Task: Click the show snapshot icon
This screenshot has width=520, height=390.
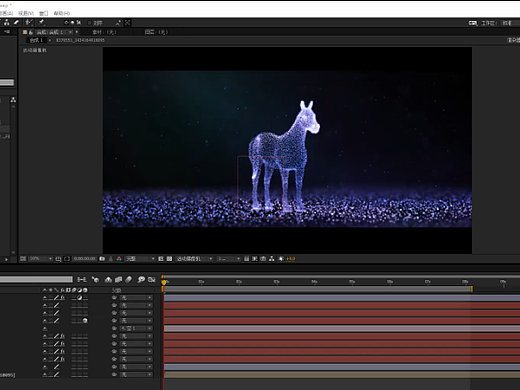Action: (111, 259)
